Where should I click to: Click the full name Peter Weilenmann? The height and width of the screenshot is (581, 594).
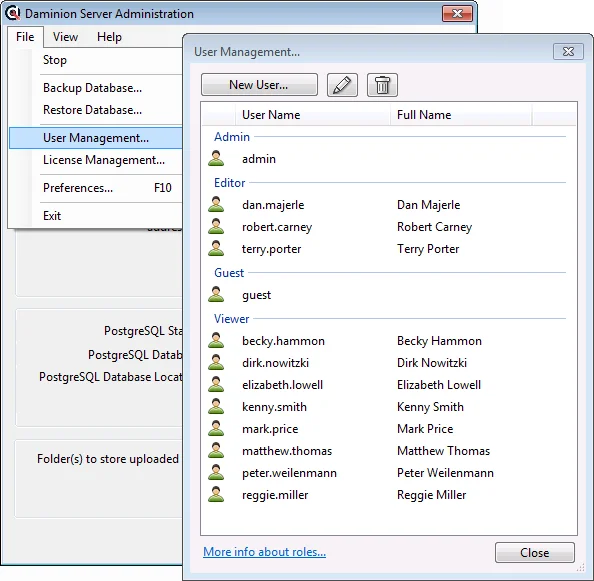click(445, 473)
